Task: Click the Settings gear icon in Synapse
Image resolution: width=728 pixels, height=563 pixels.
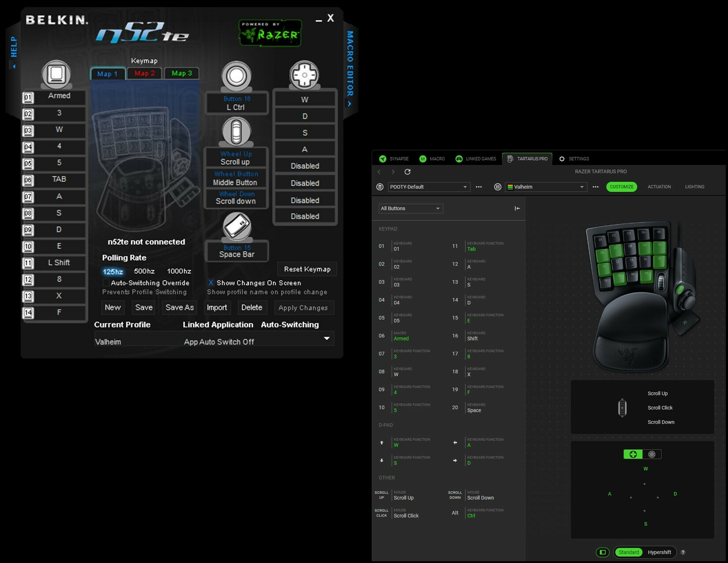Action: click(562, 159)
